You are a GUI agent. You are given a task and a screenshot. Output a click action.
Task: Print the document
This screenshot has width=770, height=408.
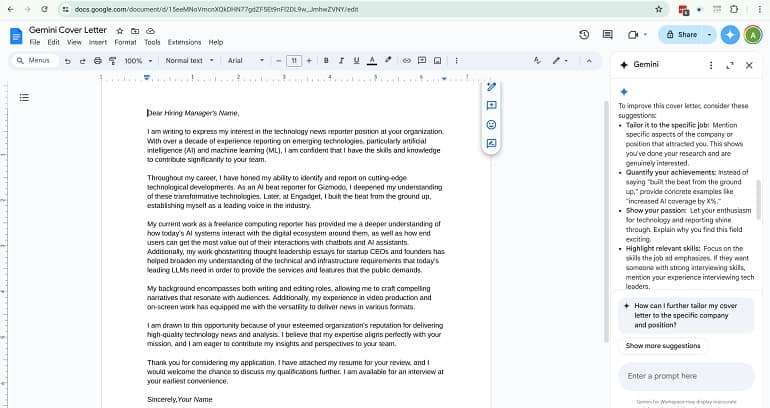pos(98,61)
